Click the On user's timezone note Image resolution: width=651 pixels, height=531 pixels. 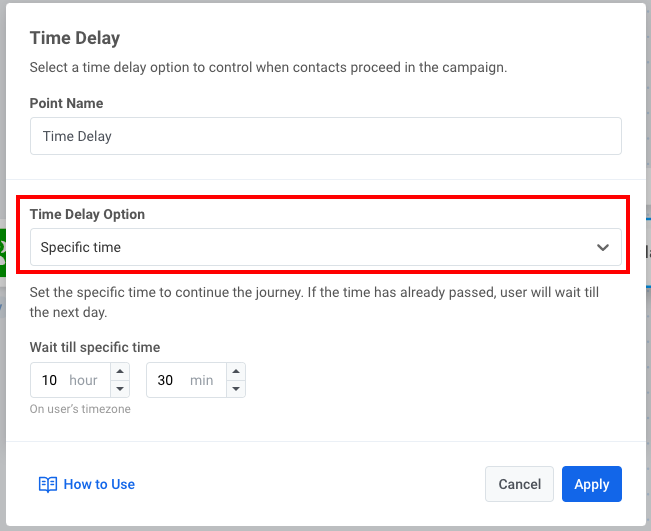coord(80,409)
